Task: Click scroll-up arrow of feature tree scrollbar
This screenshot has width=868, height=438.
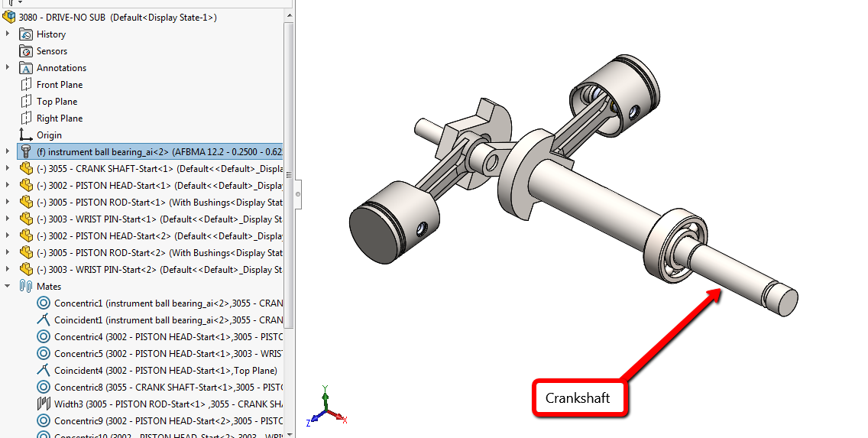Action: pyautogui.click(x=289, y=15)
